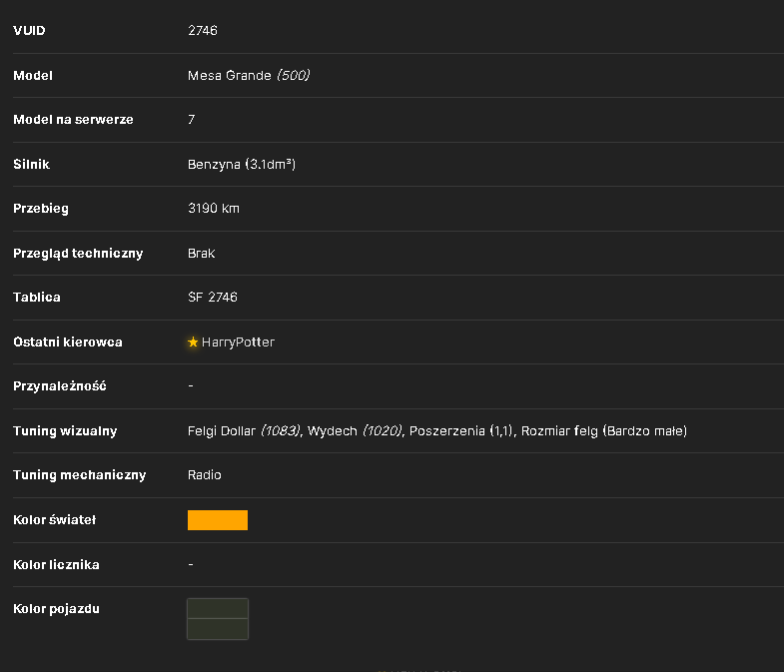Click the SF 2746 plate number
Image resolution: width=784 pixels, height=672 pixels.
[213, 298]
